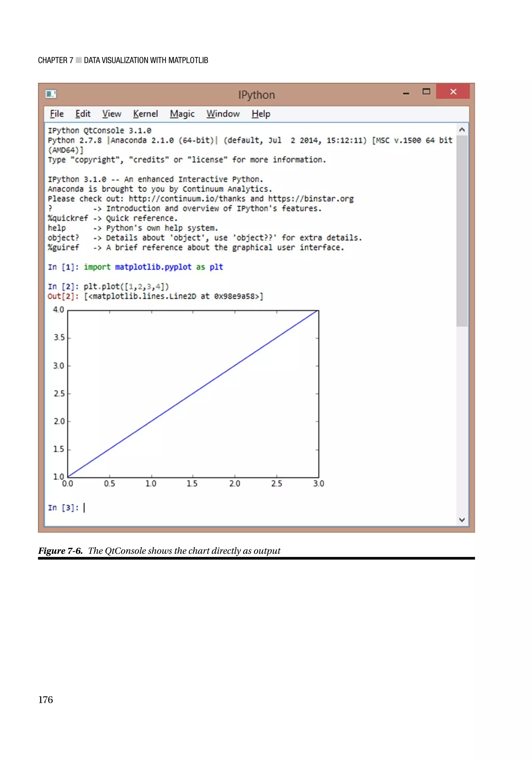
Task: Click the 'object?' help line
Action: click(x=205, y=238)
